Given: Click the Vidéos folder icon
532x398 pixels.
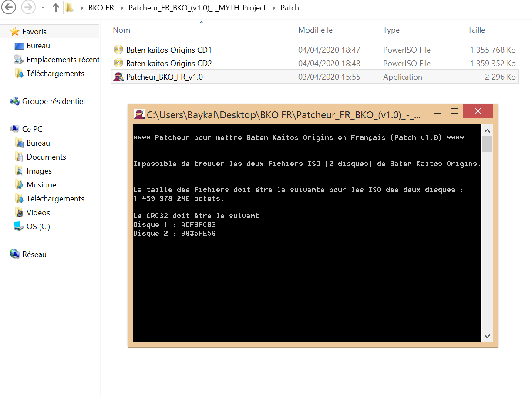Looking at the screenshot, I should point(19,213).
